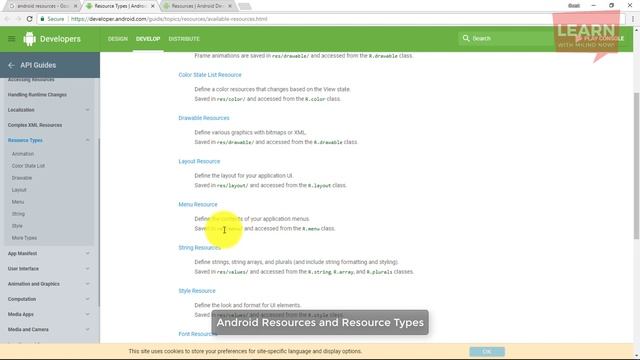Screen dimensions: 640x360
Task: Select the Resource Types browser tab
Action: click(x=120, y=6)
